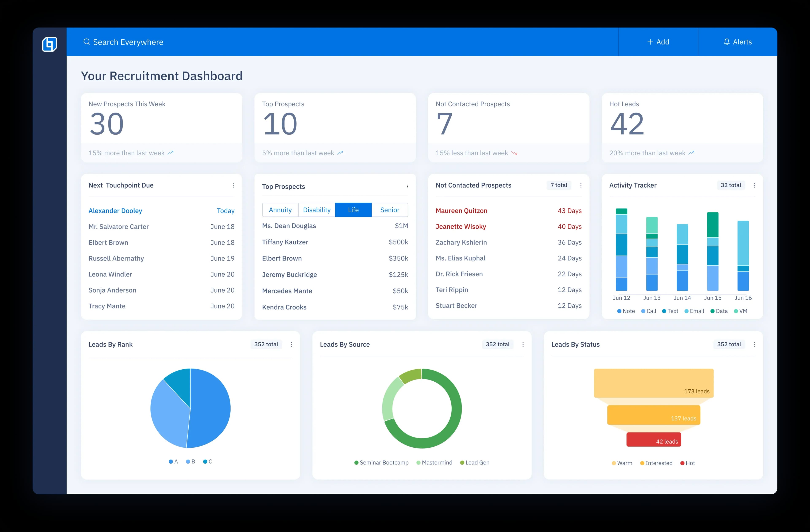Open the Not Contacted Prospects kebab menu
The width and height of the screenshot is (810, 532).
click(x=581, y=185)
